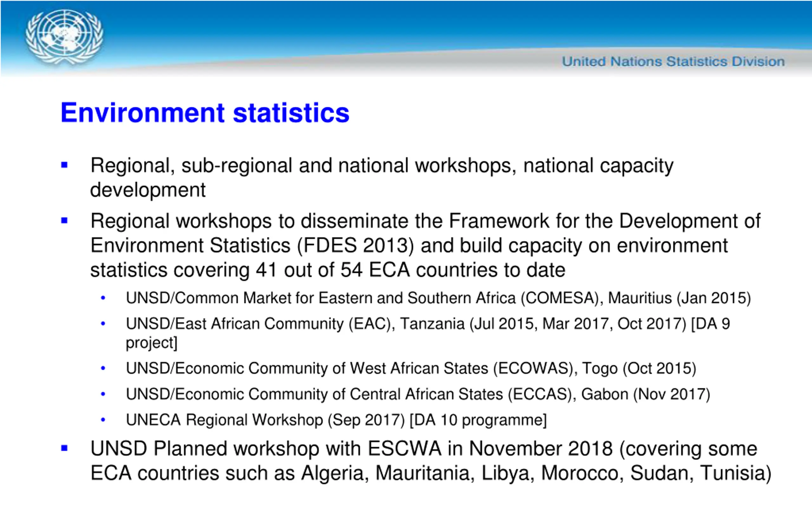
Task: Select the 'Regional, sub-regional and national workshops' bullet
Action: click(382, 178)
